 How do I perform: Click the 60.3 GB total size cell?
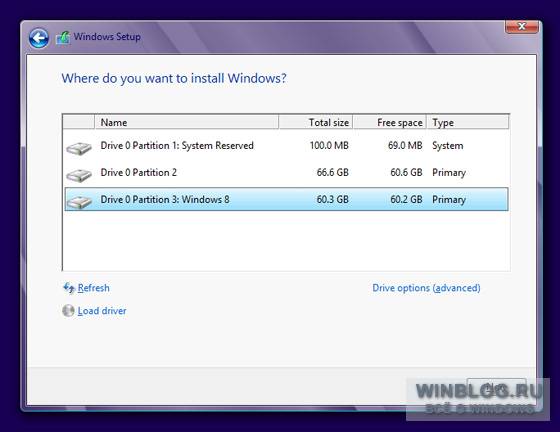(332, 199)
